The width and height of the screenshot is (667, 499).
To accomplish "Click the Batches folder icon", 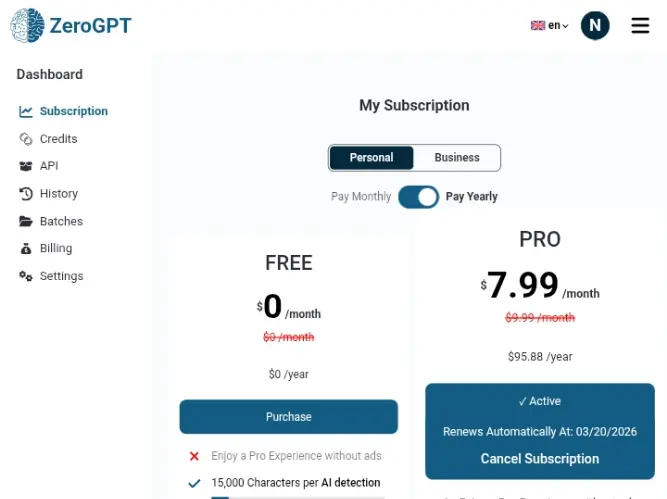I will coord(26,221).
